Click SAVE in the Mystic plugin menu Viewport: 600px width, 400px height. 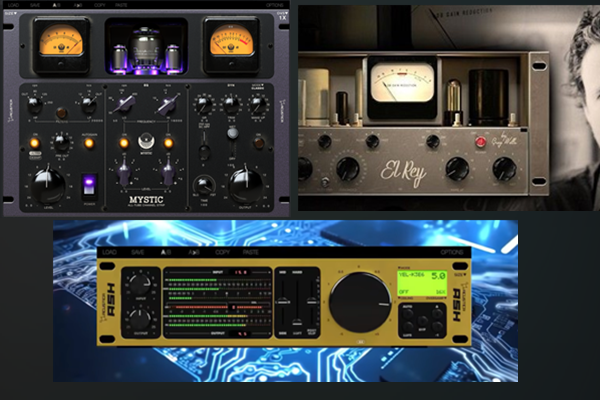[35, 5]
